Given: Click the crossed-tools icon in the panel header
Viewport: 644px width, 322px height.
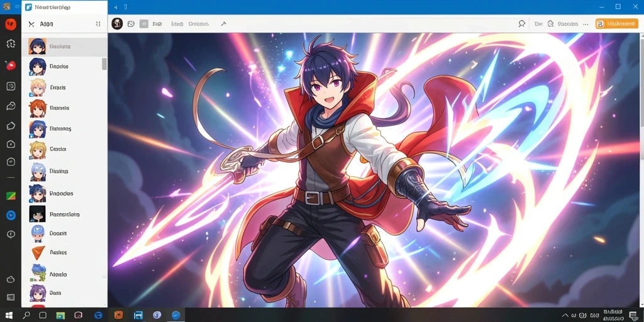Looking at the screenshot, I should click(31, 25).
